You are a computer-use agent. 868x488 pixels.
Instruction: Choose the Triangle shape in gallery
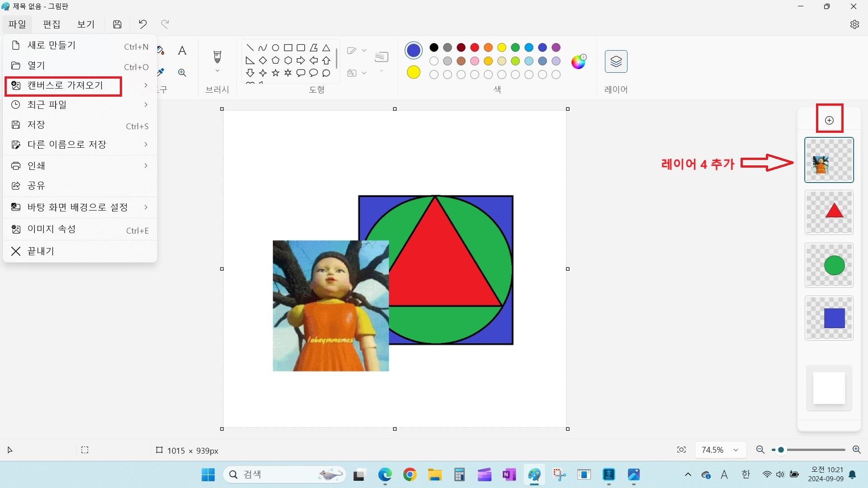(326, 47)
